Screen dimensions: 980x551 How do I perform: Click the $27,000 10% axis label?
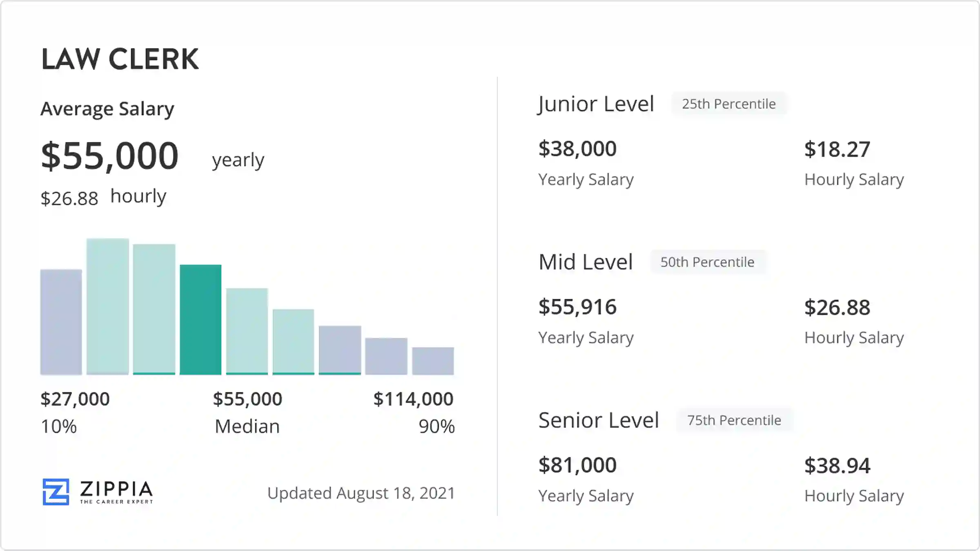pos(75,399)
